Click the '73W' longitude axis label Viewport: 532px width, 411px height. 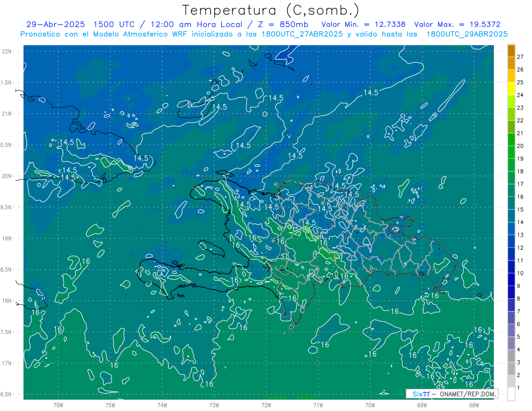click(x=214, y=405)
